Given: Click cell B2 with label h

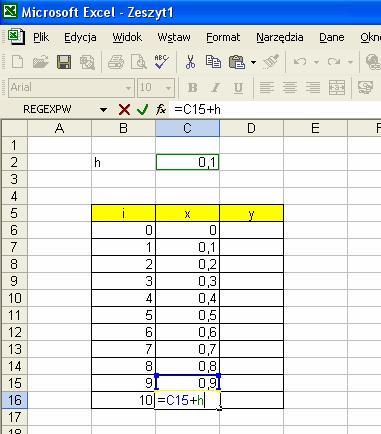Looking at the screenshot, I should (x=123, y=162).
